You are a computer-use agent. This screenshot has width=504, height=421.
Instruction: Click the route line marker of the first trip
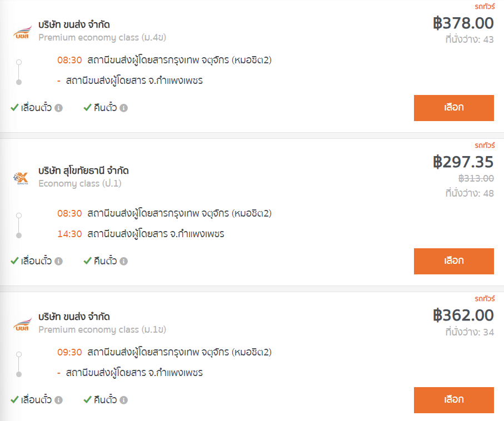pyautogui.click(x=19, y=72)
